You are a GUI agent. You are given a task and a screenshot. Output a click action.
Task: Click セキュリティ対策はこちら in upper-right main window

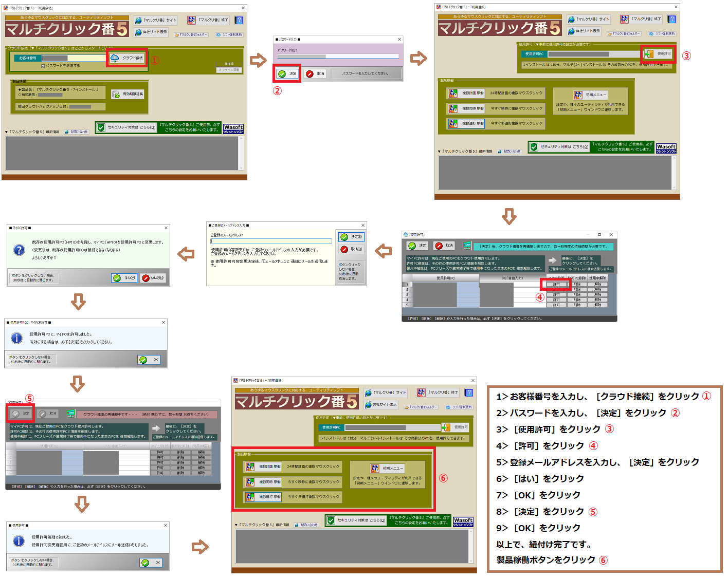coord(559,147)
